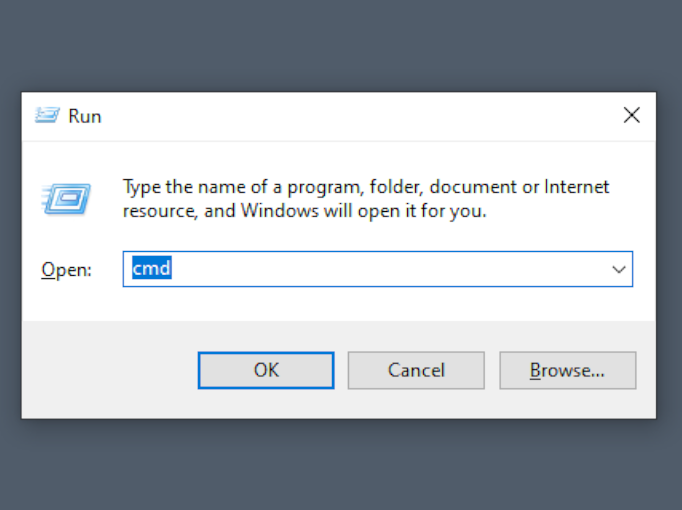The image size is (682, 510).
Task: Click the desktop background above the Run dialog
Action: 340,45
